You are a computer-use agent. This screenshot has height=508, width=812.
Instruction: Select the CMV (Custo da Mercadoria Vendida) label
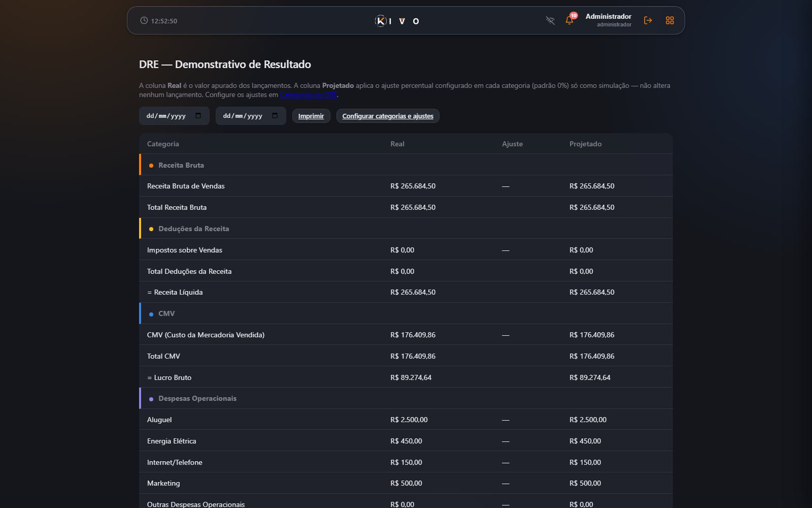(x=206, y=335)
